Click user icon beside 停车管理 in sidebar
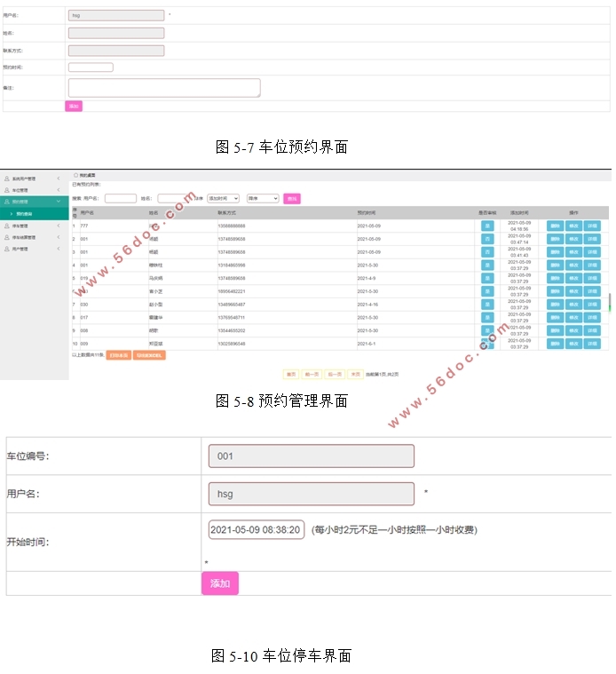 tap(7, 226)
